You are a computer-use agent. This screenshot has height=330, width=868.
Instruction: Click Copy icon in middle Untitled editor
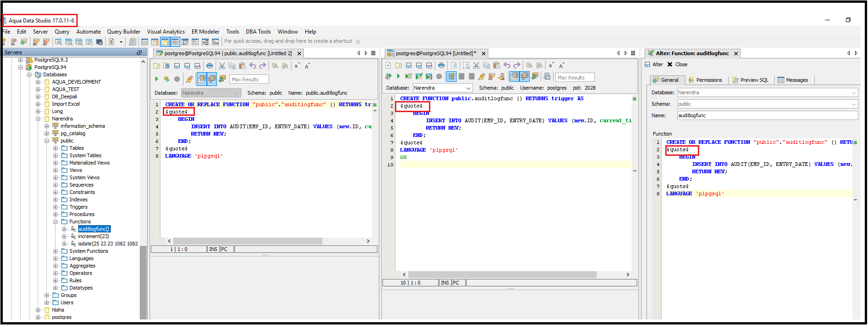coord(486,65)
